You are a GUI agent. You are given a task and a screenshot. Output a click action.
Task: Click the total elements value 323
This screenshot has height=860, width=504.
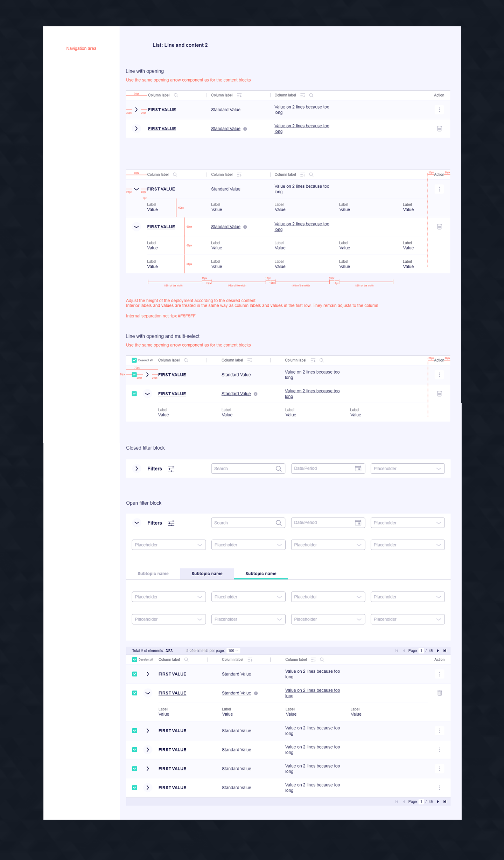click(x=169, y=651)
